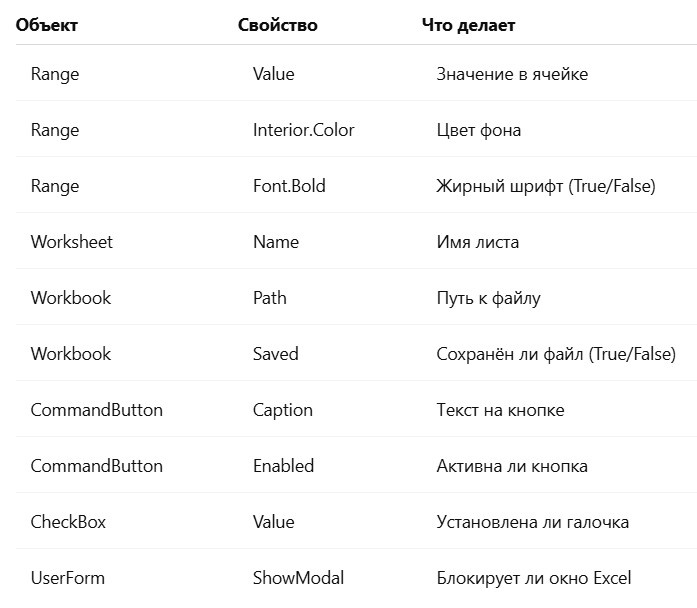This screenshot has width=697, height=608.
Task: Click the Caption property text
Action: point(283,410)
